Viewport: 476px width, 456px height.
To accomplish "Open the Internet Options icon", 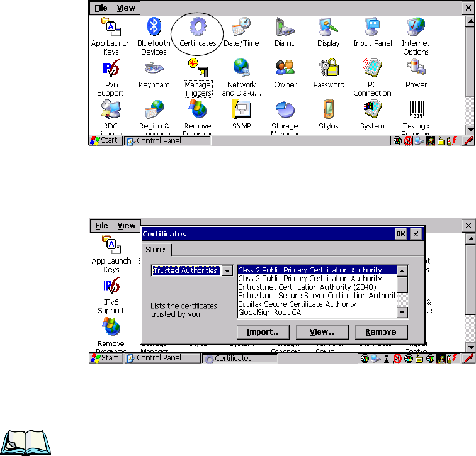I will click(416, 36).
